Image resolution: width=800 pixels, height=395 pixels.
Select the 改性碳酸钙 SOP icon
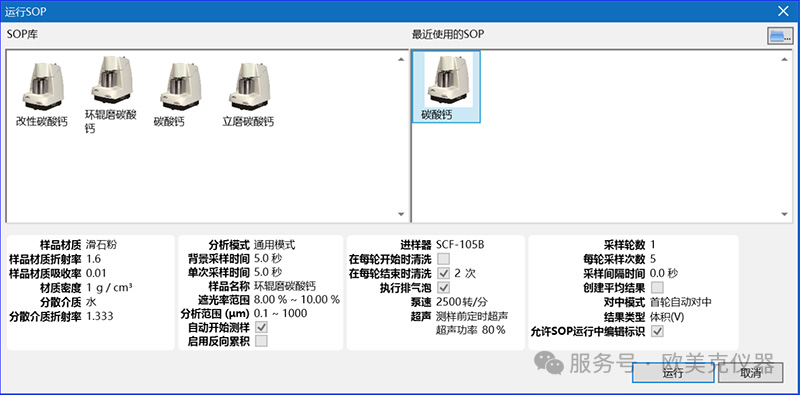(x=42, y=92)
